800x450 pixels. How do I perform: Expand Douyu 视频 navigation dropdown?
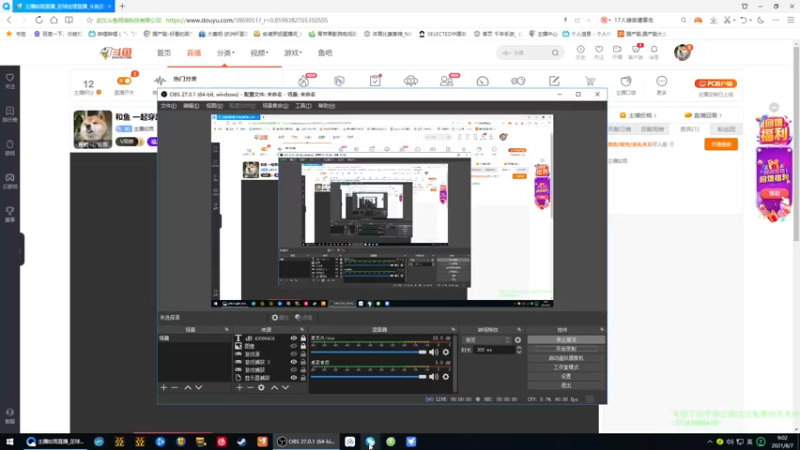coord(259,53)
